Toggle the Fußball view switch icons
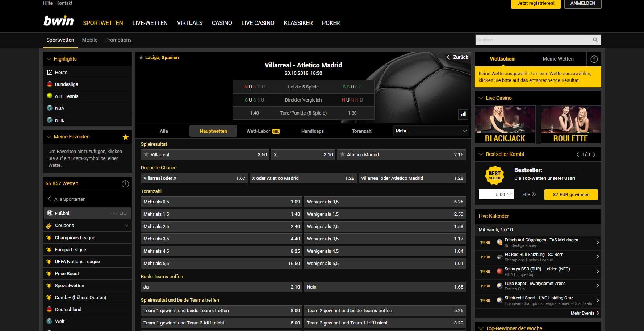The image size is (644, 331). 119,213
